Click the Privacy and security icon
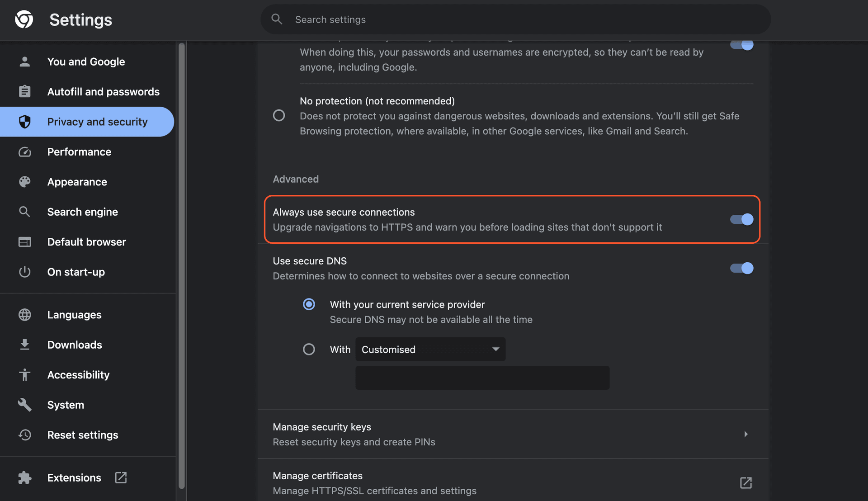868x501 pixels. click(24, 122)
